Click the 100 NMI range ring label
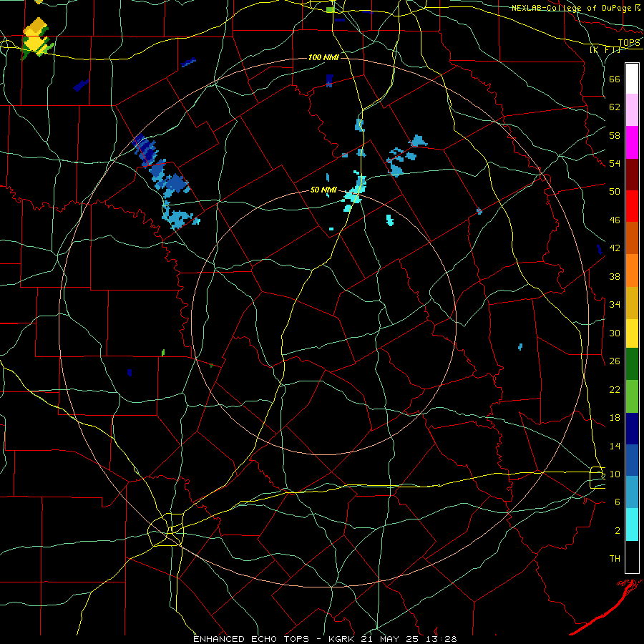The image size is (644, 644). click(323, 57)
